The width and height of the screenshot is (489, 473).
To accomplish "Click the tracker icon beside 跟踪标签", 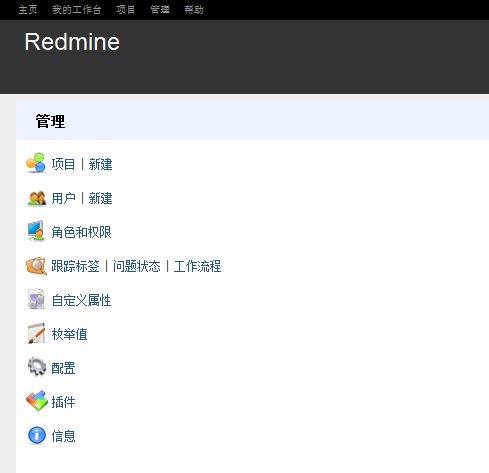I will [36, 266].
